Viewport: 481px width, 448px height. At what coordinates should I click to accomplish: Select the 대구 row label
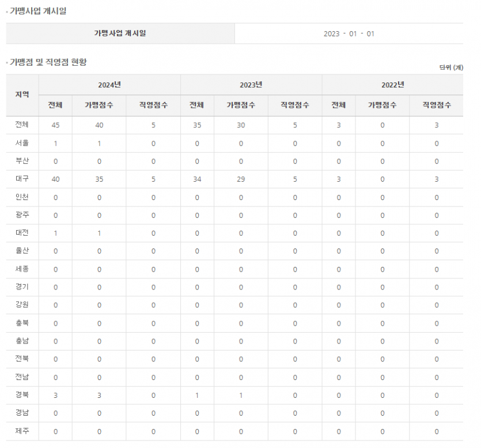coord(22,179)
